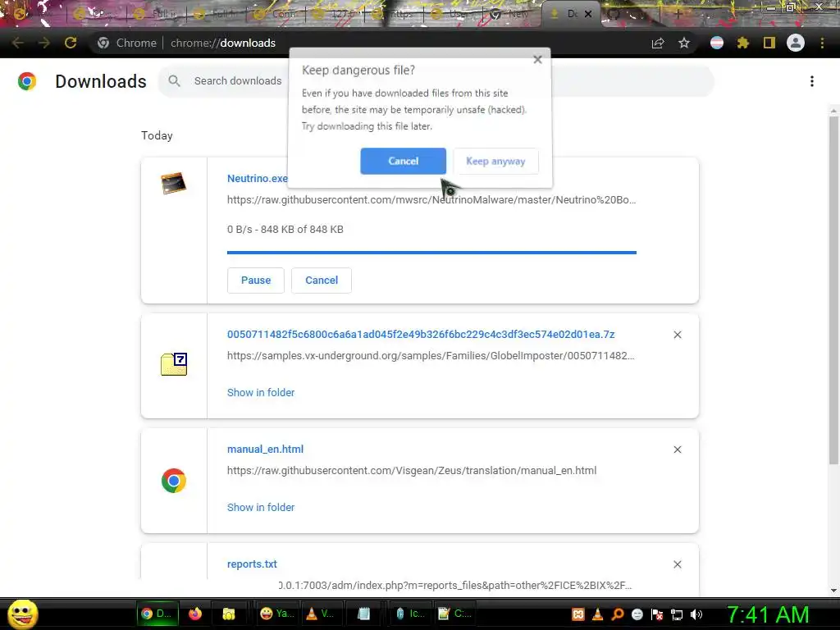Viewport: 840px width, 630px height.
Task: Close the Keep dangerous file dialog
Action: pyautogui.click(x=537, y=59)
